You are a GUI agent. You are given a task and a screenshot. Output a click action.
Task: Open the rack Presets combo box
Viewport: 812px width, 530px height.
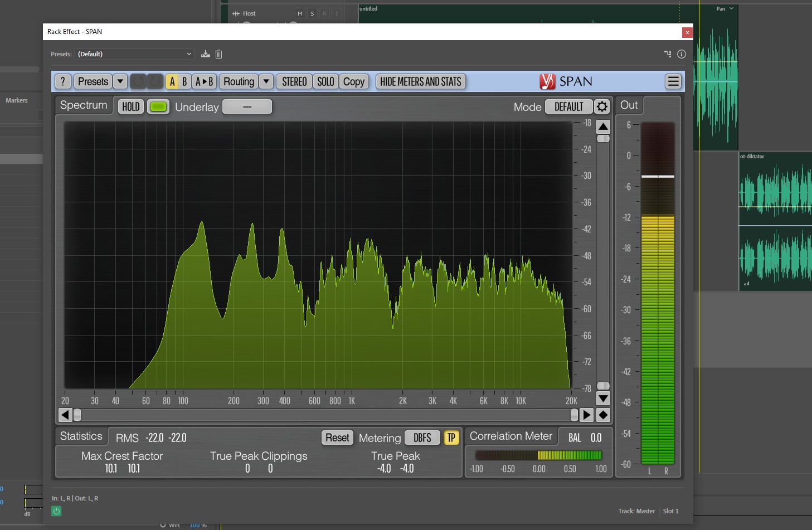coord(134,54)
